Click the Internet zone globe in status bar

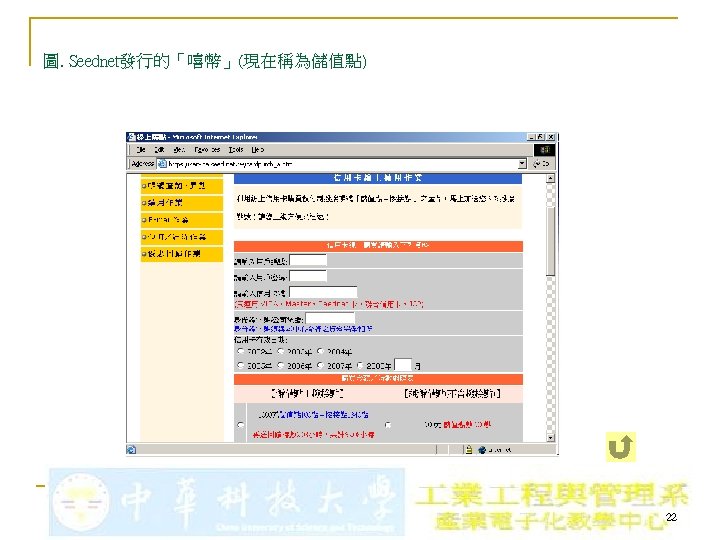482,450
